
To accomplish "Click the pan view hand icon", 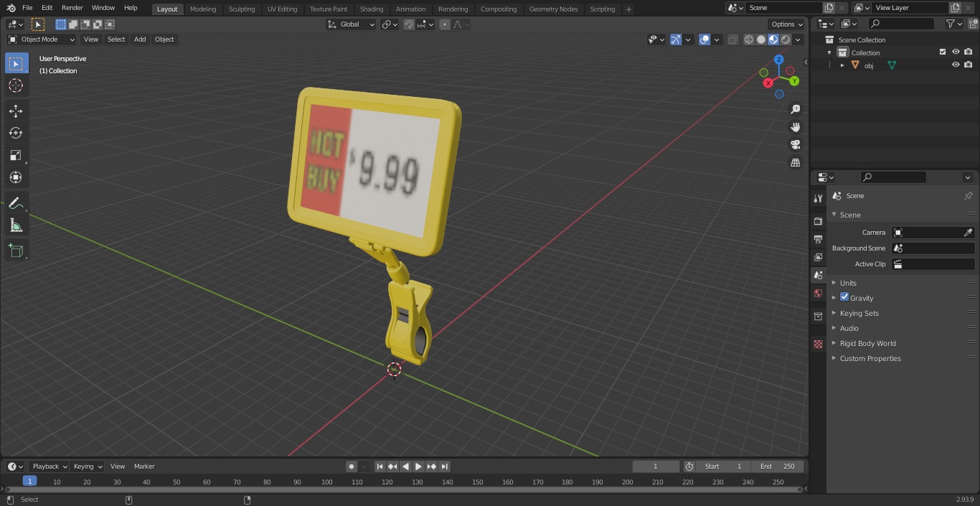I will [795, 127].
